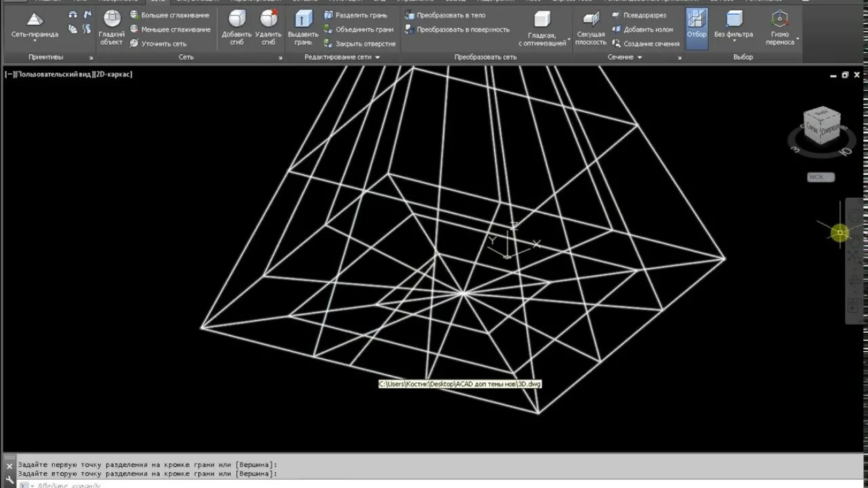
Task: Click the UCS origin icon in viewport
Action: click(x=507, y=256)
